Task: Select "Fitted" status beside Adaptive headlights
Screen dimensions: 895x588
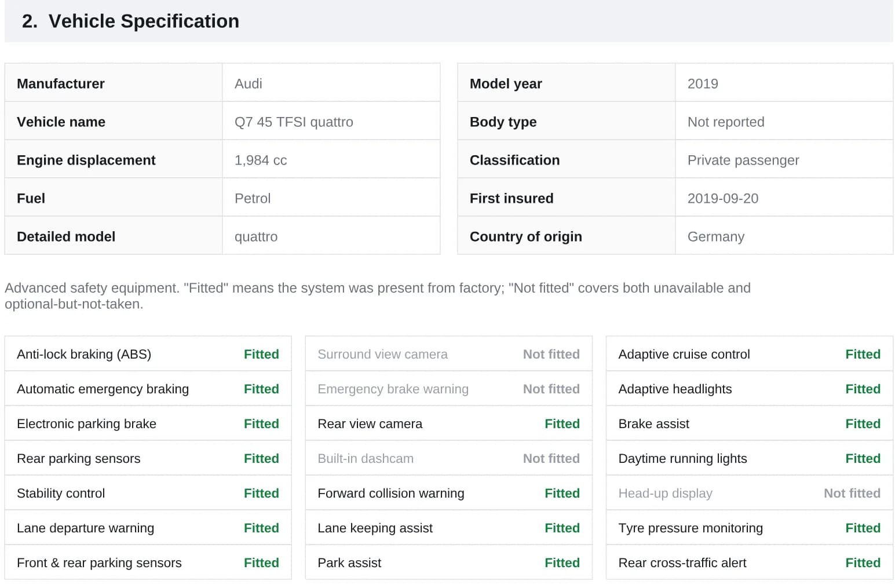Action: pos(863,389)
